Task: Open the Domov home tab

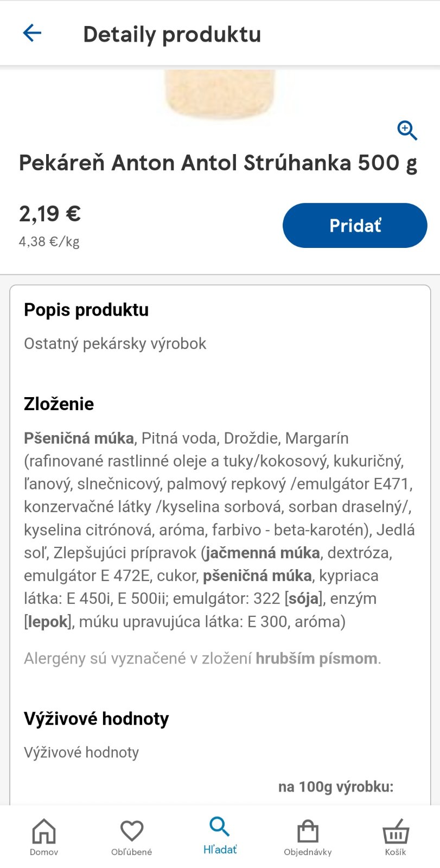Action: (44, 837)
